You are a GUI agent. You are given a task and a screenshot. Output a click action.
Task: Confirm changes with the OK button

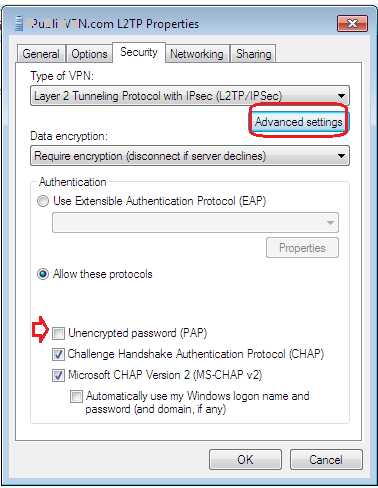coord(245,460)
